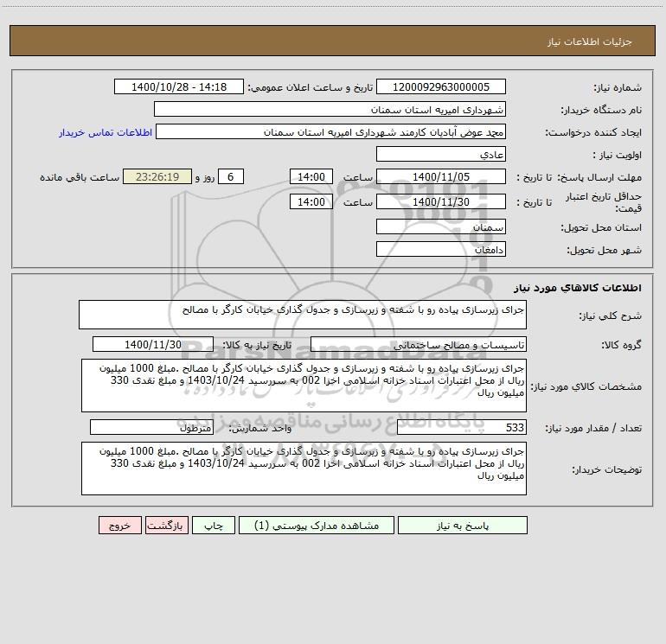Click the goods group field تاسیسات و مصالح ساختمانی

coord(419,344)
